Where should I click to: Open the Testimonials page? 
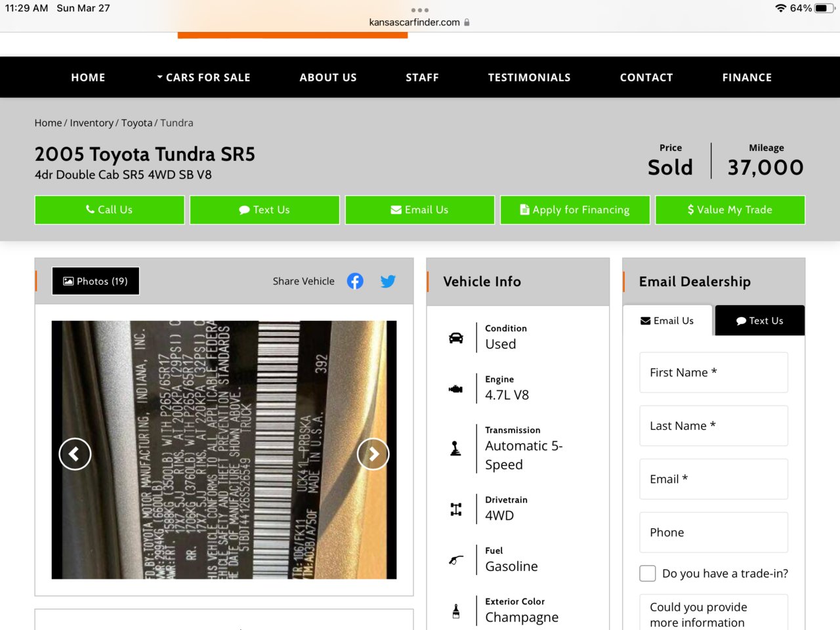[x=529, y=77]
